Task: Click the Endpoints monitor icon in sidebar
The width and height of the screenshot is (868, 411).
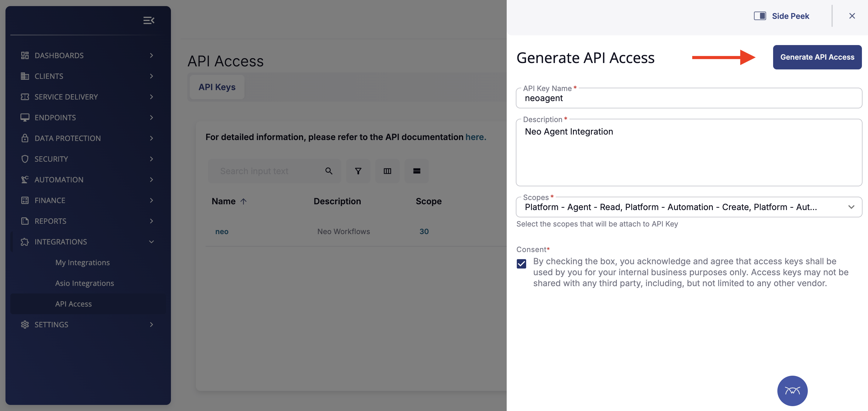Action: 25,117
